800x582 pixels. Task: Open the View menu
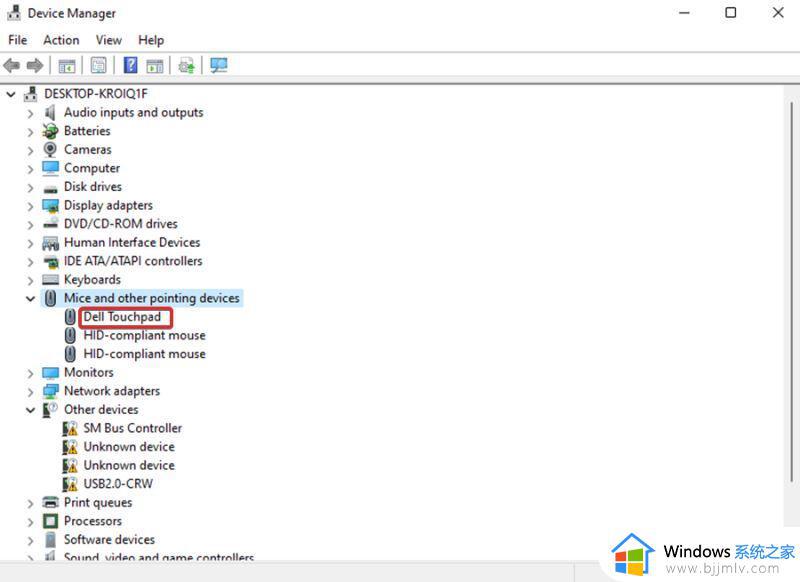coord(109,40)
